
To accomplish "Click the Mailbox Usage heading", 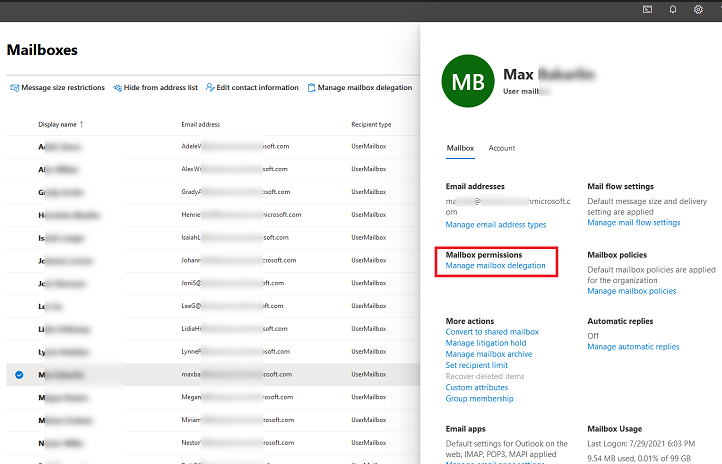I will tap(614, 429).
